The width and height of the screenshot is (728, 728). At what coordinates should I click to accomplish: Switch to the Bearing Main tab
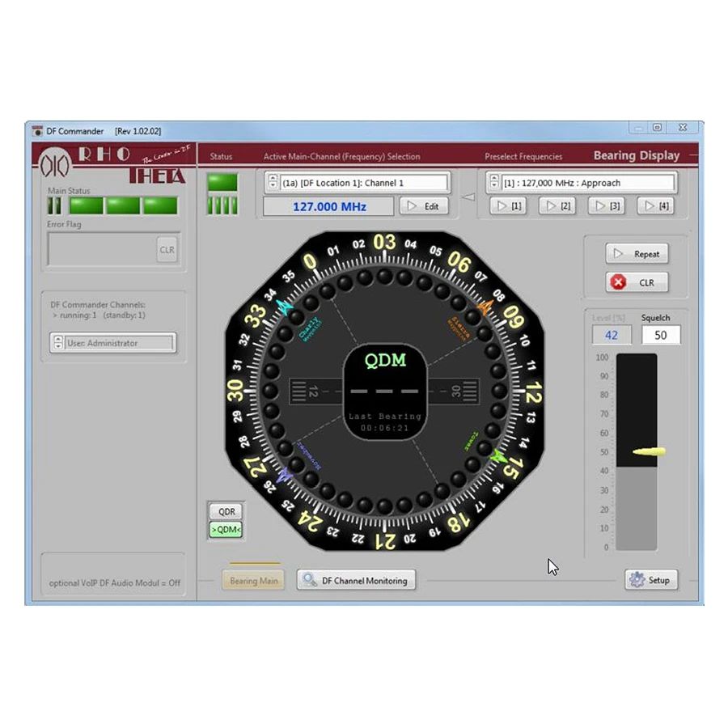tap(254, 581)
